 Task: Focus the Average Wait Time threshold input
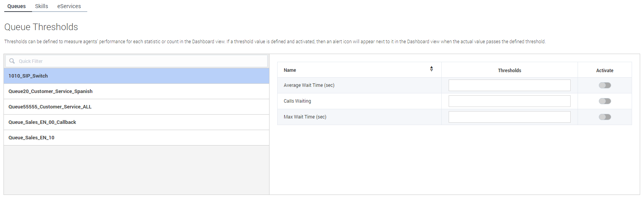click(x=509, y=85)
